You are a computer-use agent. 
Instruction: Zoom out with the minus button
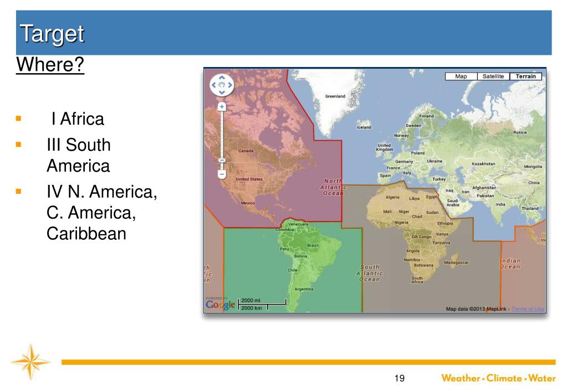coord(222,174)
